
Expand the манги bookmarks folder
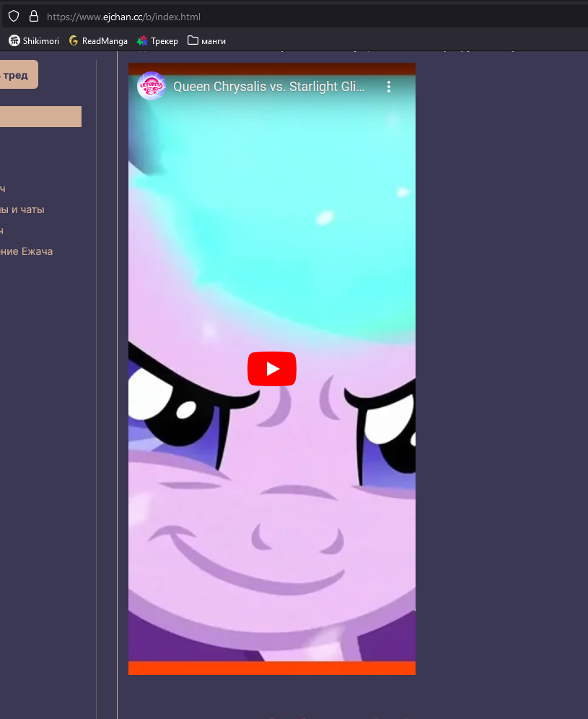tap(206, 41)
